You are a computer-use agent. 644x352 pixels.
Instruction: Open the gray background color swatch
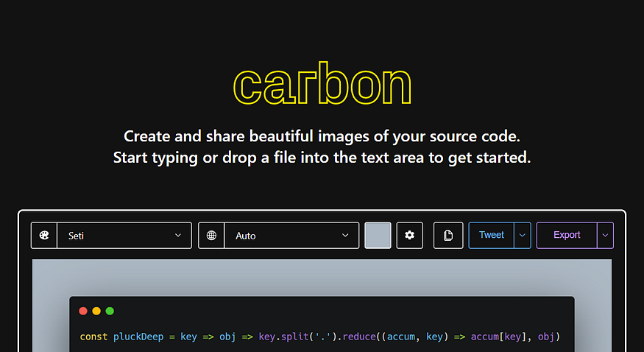(378, 236)
